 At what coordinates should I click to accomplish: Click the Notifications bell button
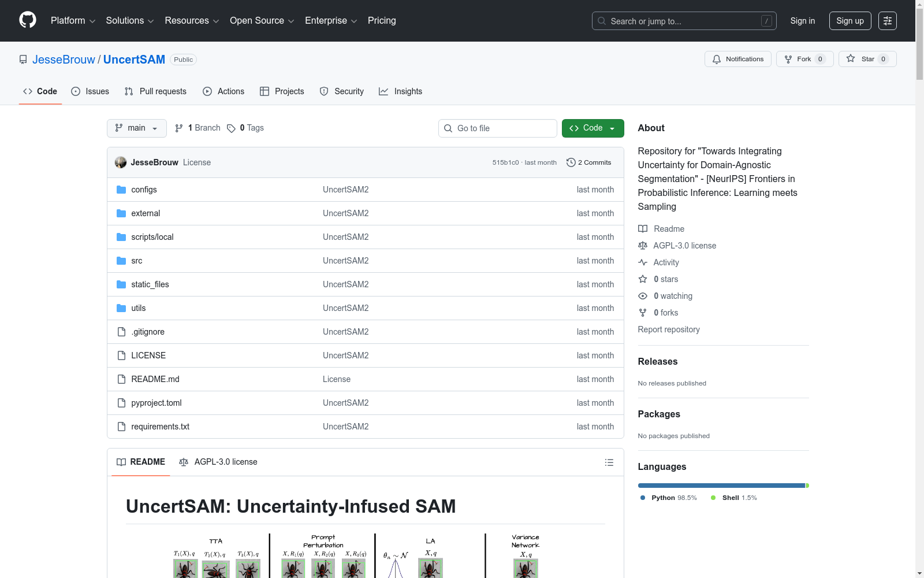pyautogui.click(x=737, y=59)
